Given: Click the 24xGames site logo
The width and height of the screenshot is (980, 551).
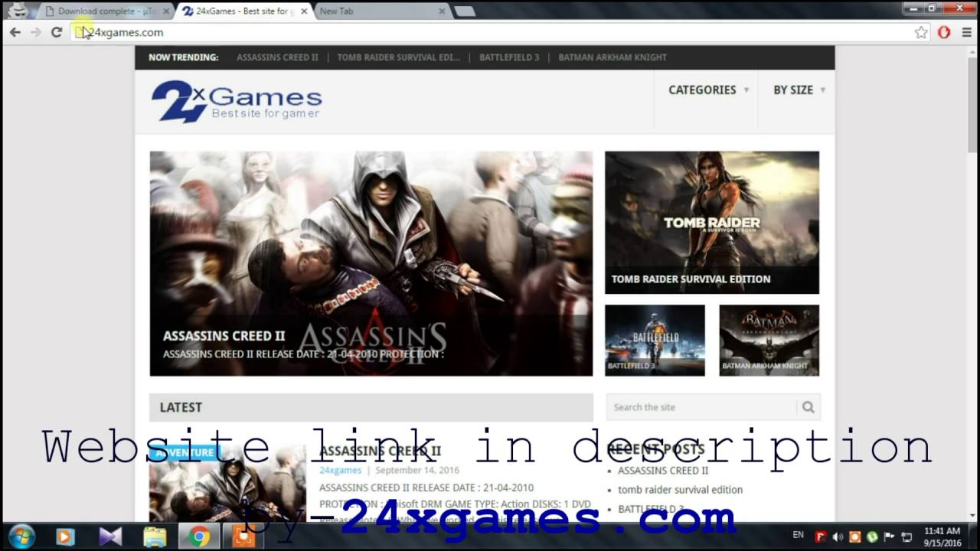Looking at the screenshot, I should [237, 101].
